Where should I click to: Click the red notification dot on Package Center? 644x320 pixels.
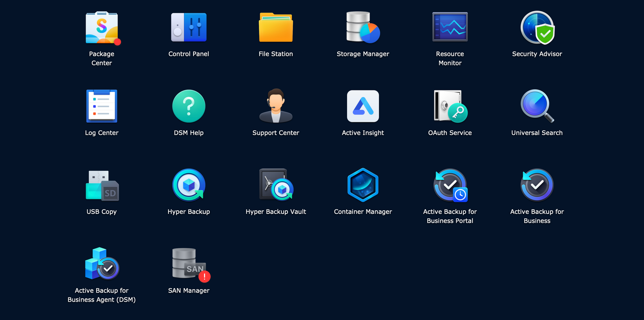118,42
